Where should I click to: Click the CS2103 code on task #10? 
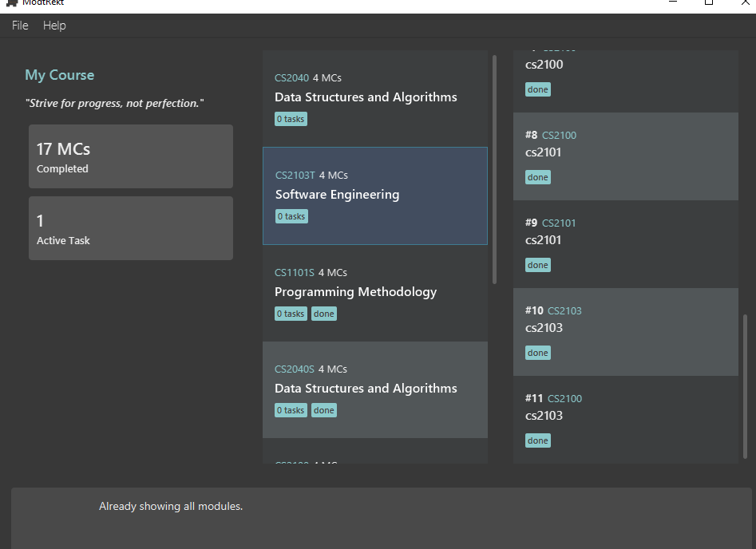[564, 311]
